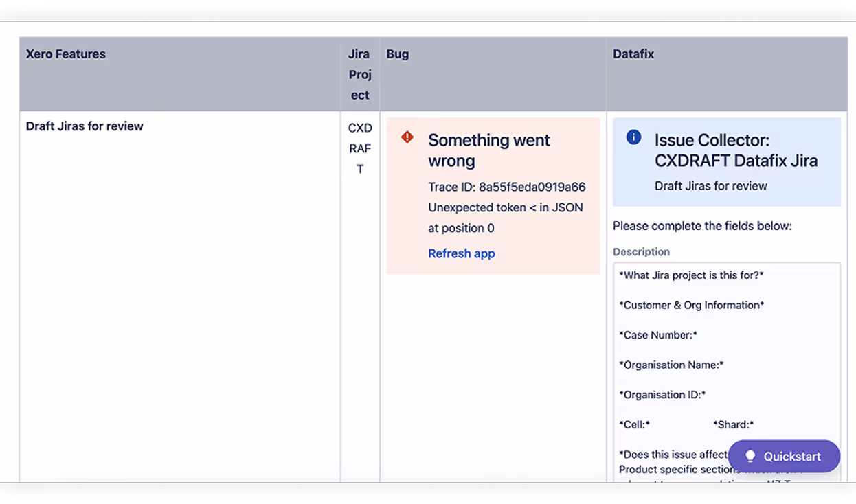Click the red error diamond icon
Viewport: 856px width, 504px height.
point(407,137)
